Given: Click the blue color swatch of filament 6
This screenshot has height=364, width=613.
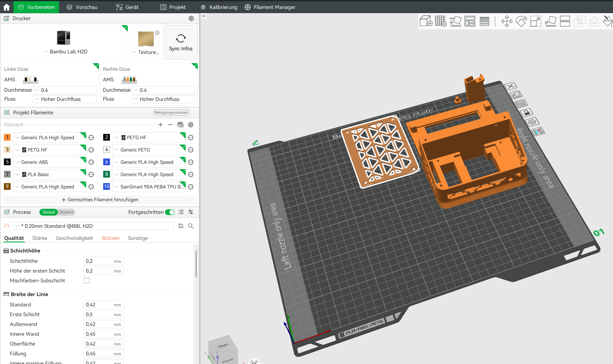Looking at the screenshot, I should (107, 162).
